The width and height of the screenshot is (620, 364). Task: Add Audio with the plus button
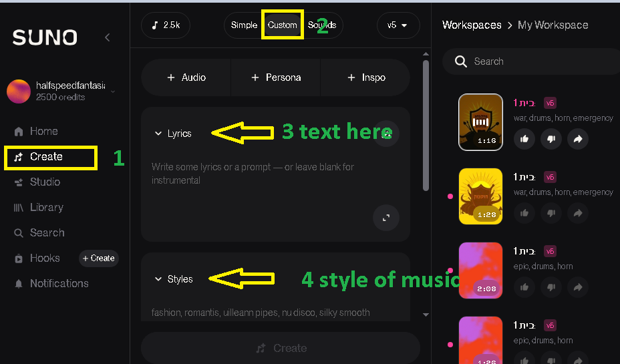coord(186,77)
